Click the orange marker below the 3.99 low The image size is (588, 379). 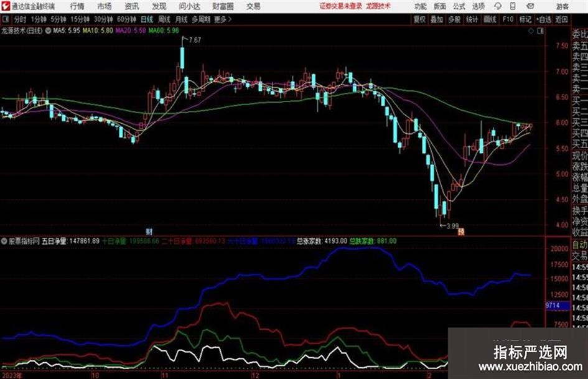pyautogui.click(x=461, y=232)
